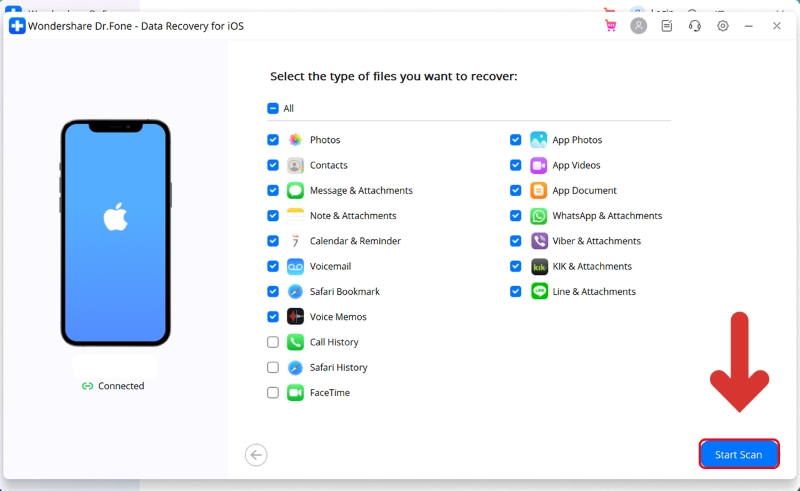Go back using the circular arrow button
Image resolution: width=800 pixels, height=491 pixels.
256,455
